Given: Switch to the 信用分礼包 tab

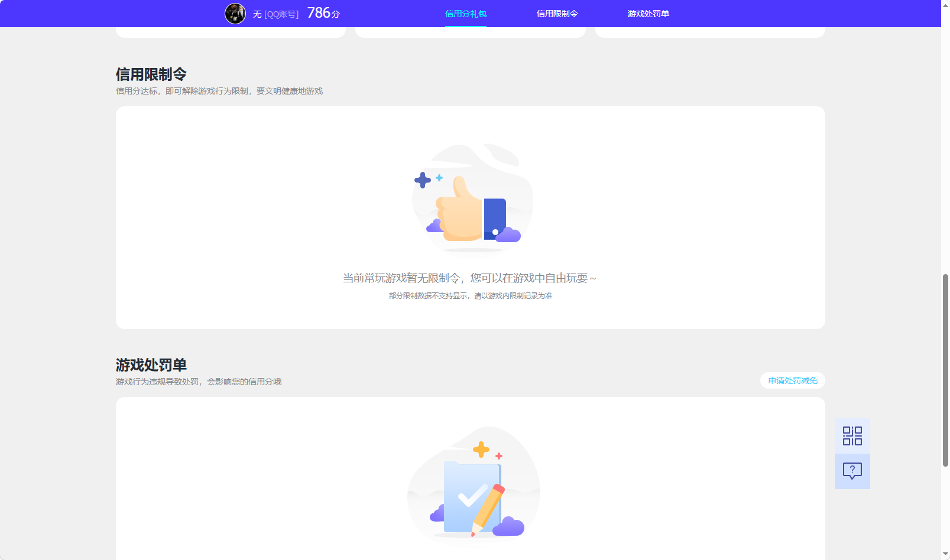Looking at the screenshot, I should pyautogui.click(x=466, y=14).
